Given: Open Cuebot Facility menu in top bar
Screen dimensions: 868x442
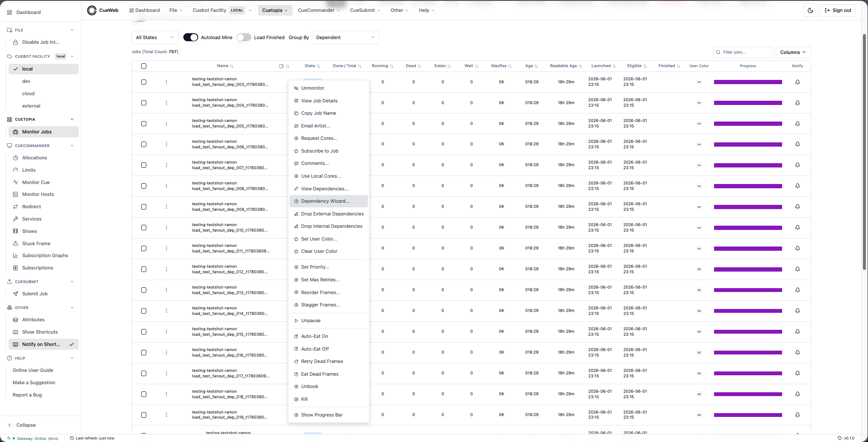Looking at the screenshot, I should [222, 10].
